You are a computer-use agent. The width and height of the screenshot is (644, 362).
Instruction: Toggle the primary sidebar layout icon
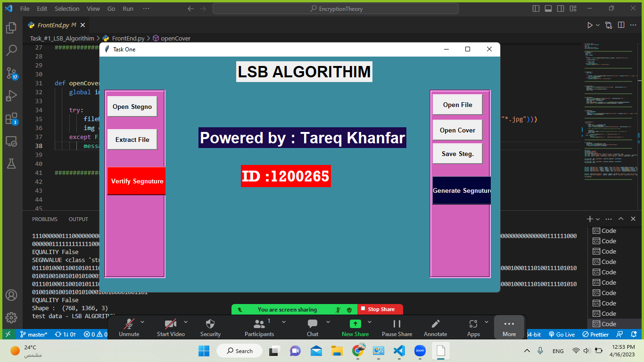click(536, 8)
